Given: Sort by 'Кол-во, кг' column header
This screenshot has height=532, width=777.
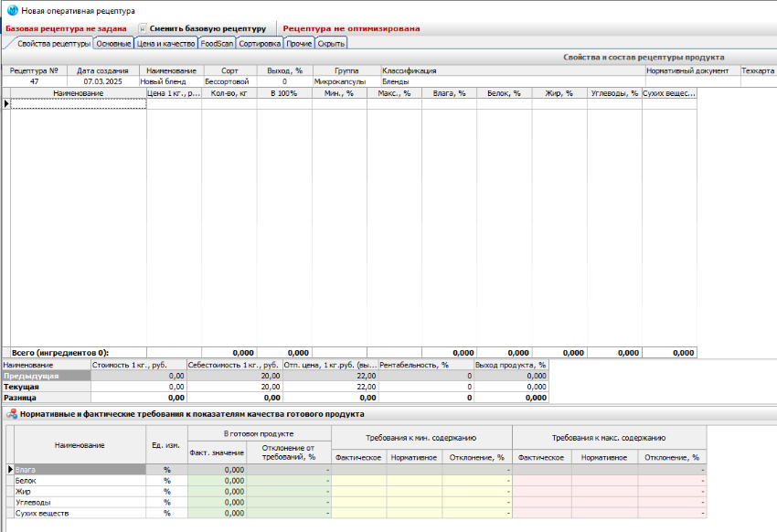Looking at the screenshot, I should (229, 93).
